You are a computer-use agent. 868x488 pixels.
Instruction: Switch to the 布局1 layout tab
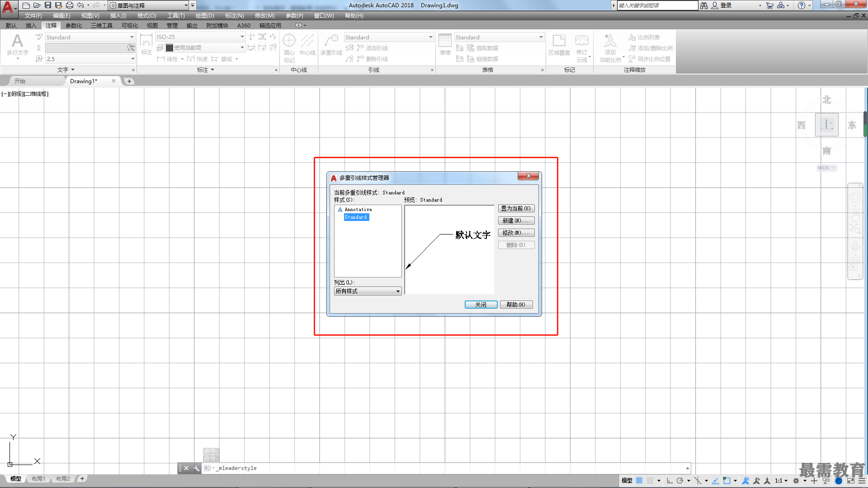coord(38,479)
